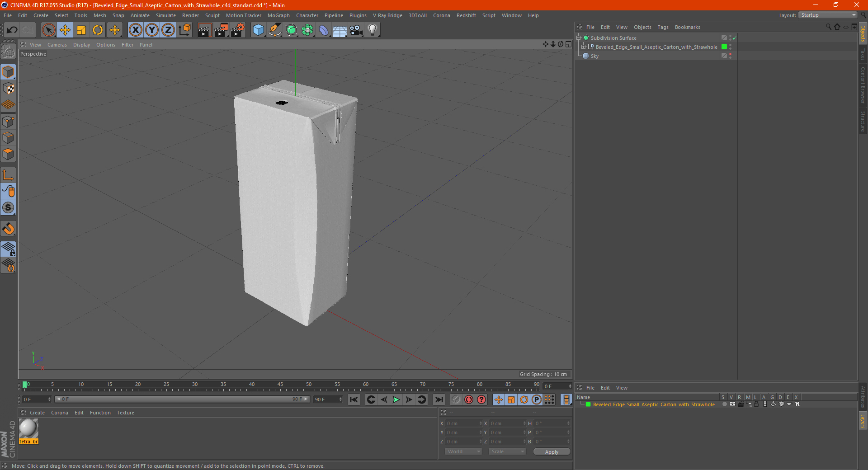Screen dimensions: 868x470
Task: Go to start of animation
Action: click(354, 399)
